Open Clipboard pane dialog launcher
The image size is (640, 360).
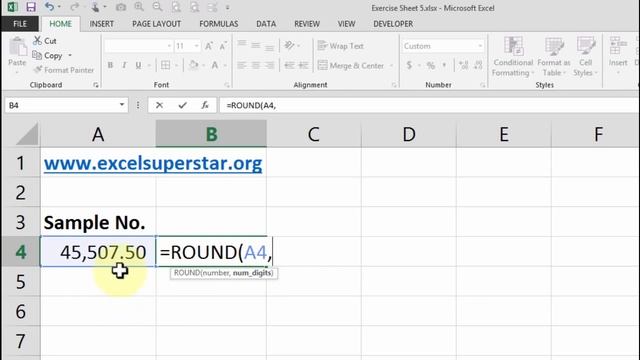pos(96,85)
